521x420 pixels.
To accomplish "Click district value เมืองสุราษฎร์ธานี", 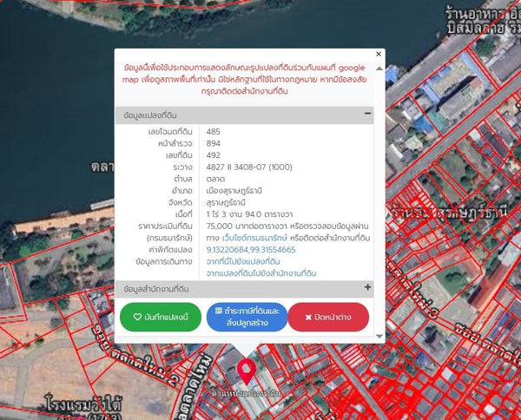I will [x=234, y=191].
